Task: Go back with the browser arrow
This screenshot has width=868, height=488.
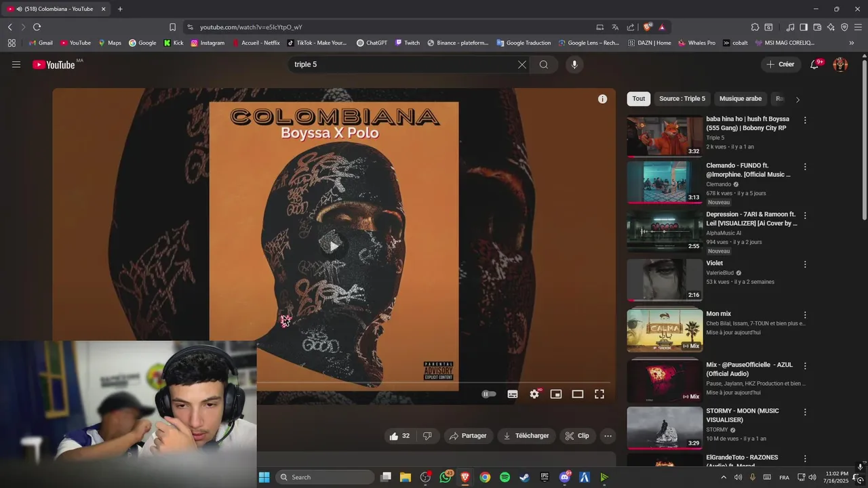Action: (10, 27)
